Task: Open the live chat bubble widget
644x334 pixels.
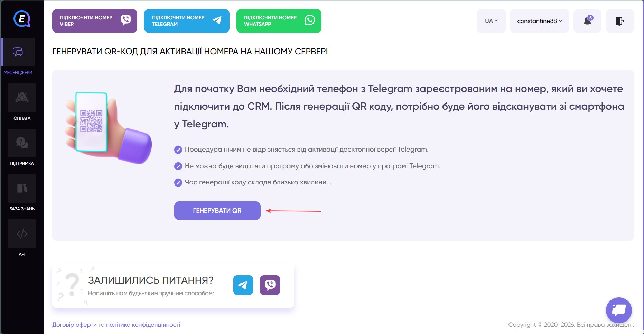Action: 619,310
